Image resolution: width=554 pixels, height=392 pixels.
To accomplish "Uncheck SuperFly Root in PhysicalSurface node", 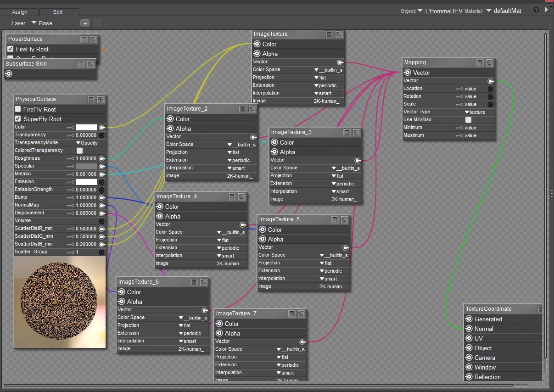I will [x=18, y=119].
